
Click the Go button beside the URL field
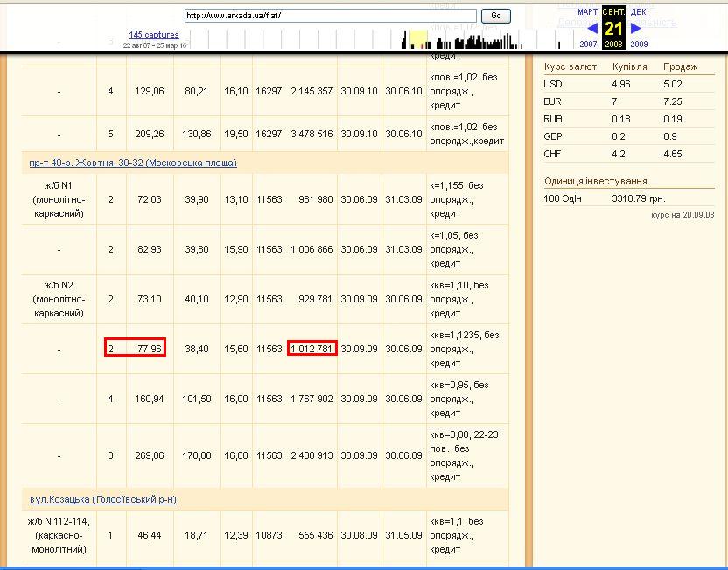pyautogui.click(x=496, y=16)
